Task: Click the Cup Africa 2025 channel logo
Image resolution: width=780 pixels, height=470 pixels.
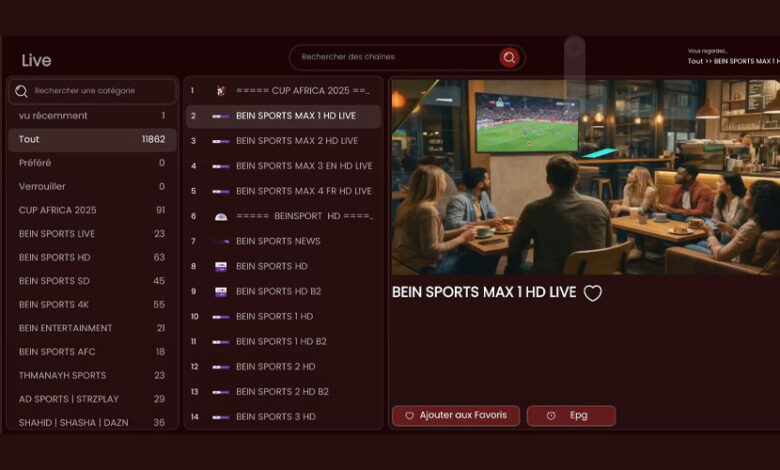Action: (221, 91)
